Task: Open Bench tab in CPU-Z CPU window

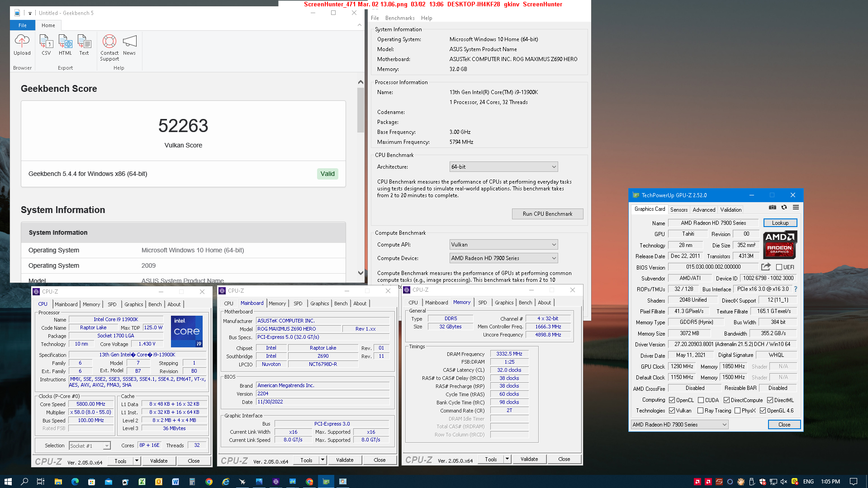Action: (155, 304)
